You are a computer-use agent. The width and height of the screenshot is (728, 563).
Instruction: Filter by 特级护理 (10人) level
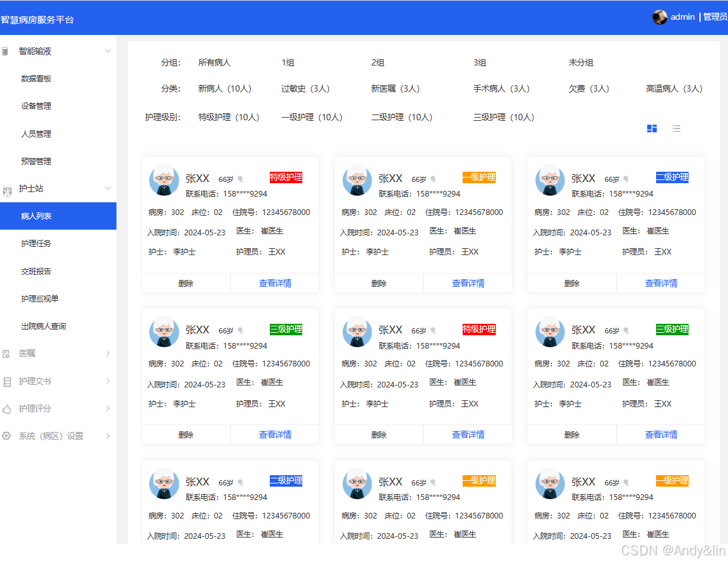[x=229, y=118]
